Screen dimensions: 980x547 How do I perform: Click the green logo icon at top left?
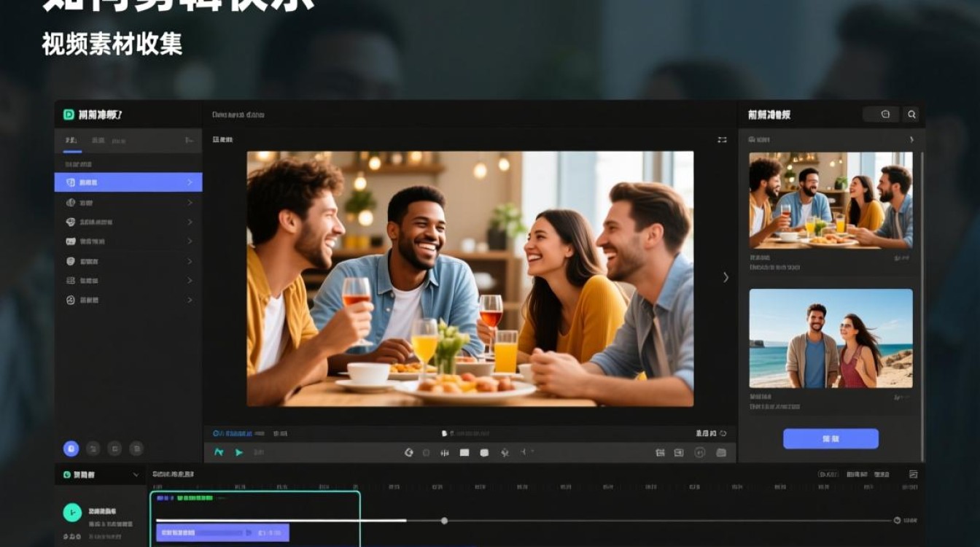pyautogui.click(x=69, y=115)
